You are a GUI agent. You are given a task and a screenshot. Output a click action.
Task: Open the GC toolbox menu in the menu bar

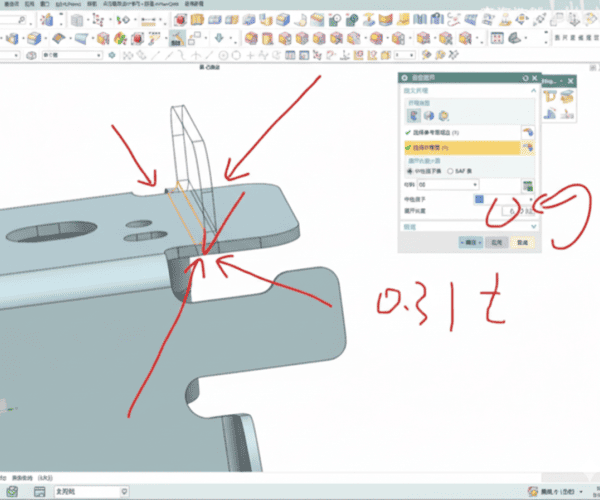coord(68,4)
